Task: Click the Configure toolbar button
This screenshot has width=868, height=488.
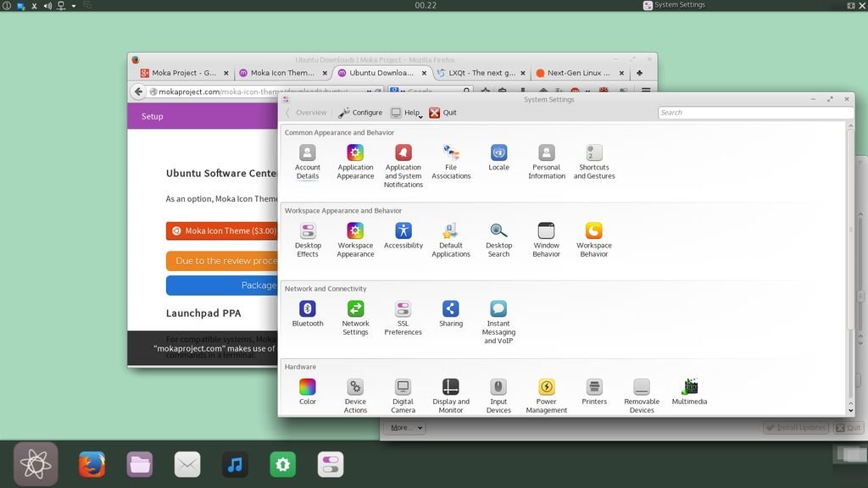Action: pyautogui.click(x=360, y=113)
